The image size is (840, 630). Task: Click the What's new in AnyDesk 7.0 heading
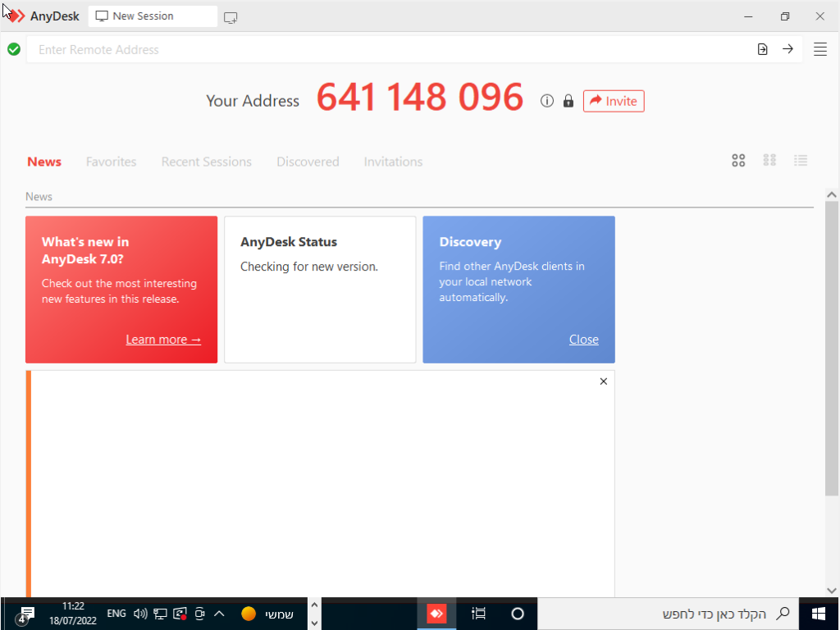point(85,250)
